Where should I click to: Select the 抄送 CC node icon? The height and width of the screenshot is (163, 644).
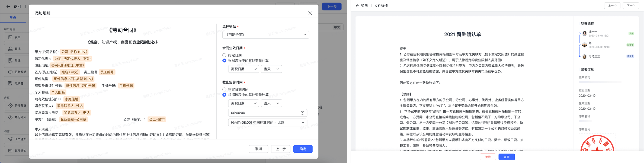click(10, 60)
